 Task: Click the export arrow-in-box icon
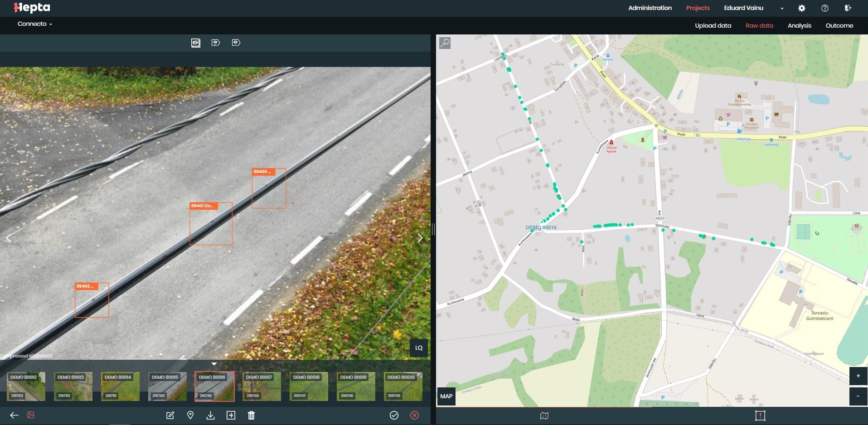coord(231,415)
